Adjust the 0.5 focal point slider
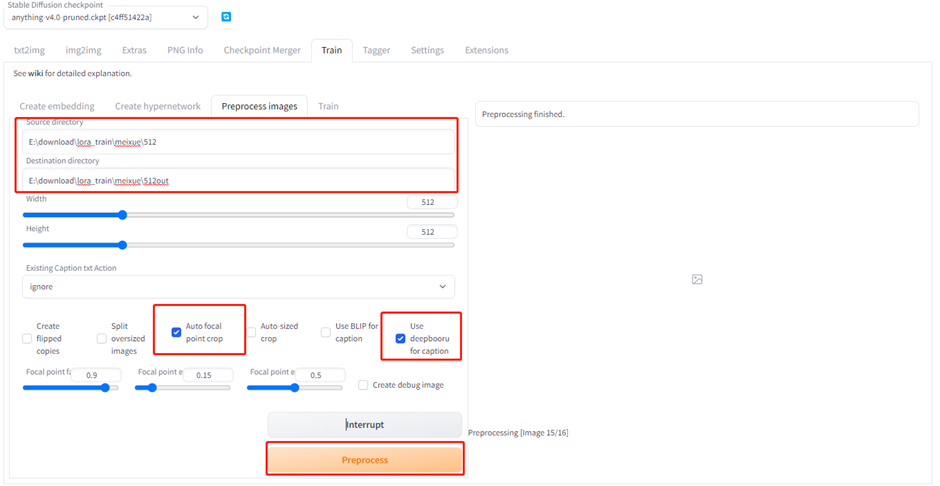This screenshot has height=486, width=940. coord(294,388)
